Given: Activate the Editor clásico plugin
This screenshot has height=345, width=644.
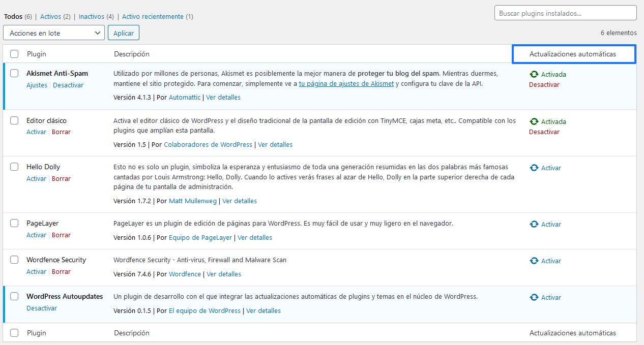Looking at the screenshot, I should coord(36,132).
